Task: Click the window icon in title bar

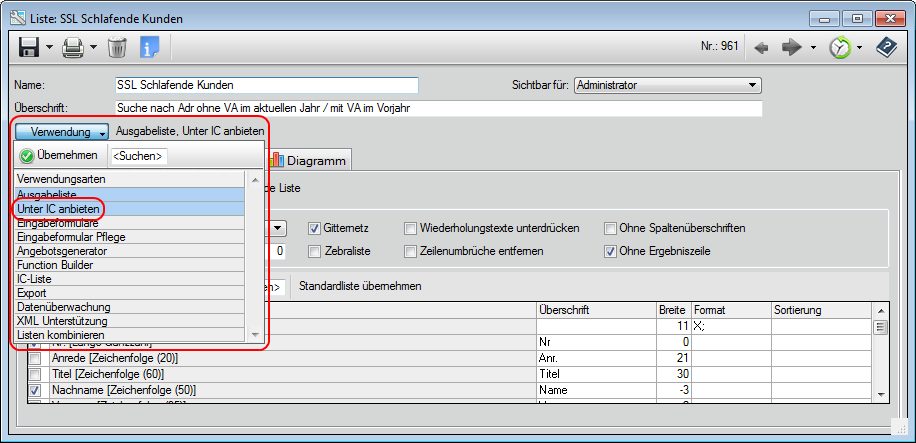Action: (x=18, y=18)
